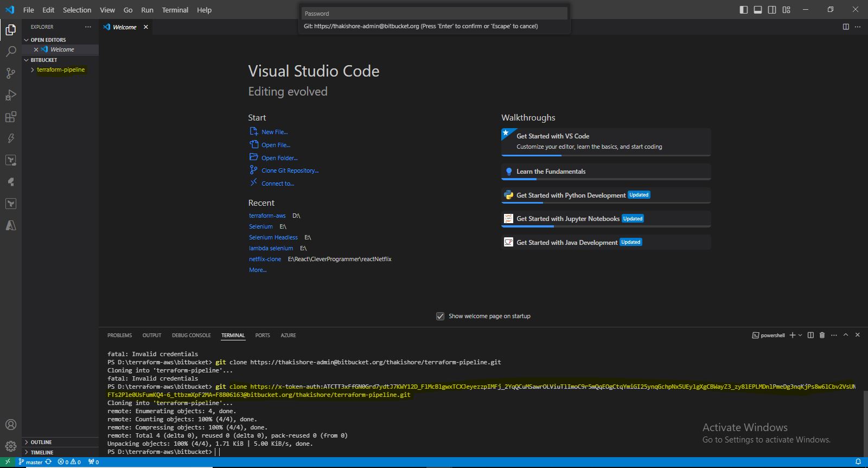Screen dimensions: 868x468
Task: Open the Manage gear icon
Action: [11, 446]
